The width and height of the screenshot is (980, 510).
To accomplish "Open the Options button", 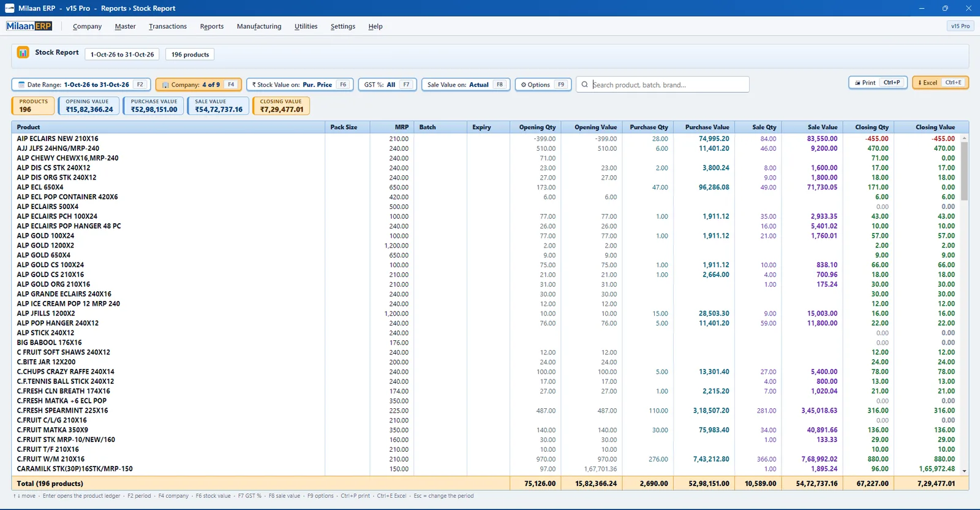I will [543, 85].
